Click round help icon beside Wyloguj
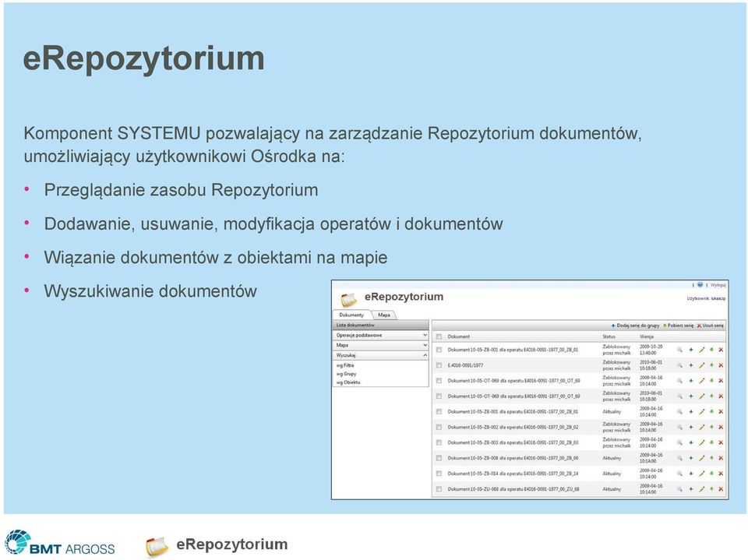Image resolution: width=748 pixels, height=560 pixels. point(700,285)
